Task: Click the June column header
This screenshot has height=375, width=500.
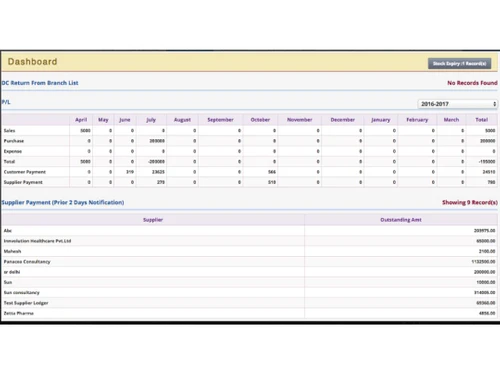Action: [x=125, y=120]
